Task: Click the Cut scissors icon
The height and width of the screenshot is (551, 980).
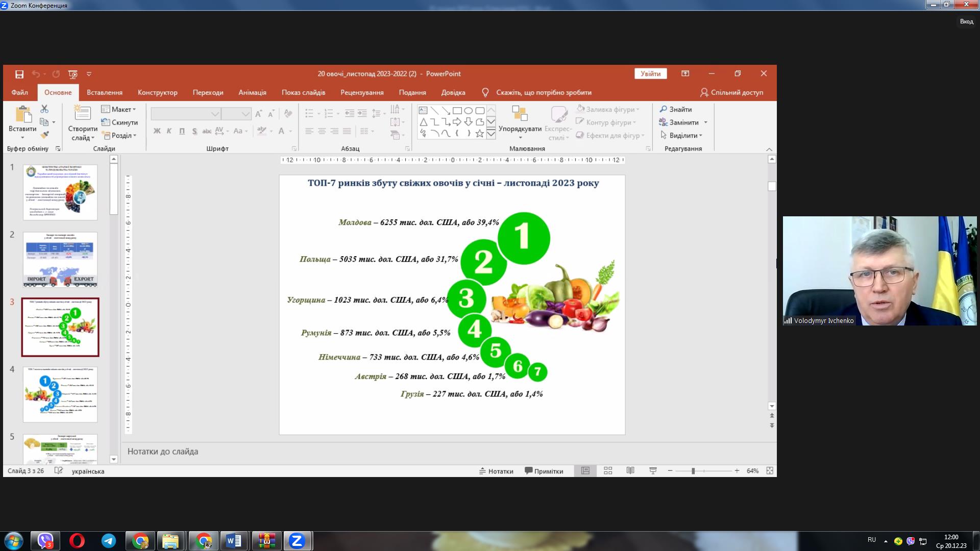Action: (44, 109)
